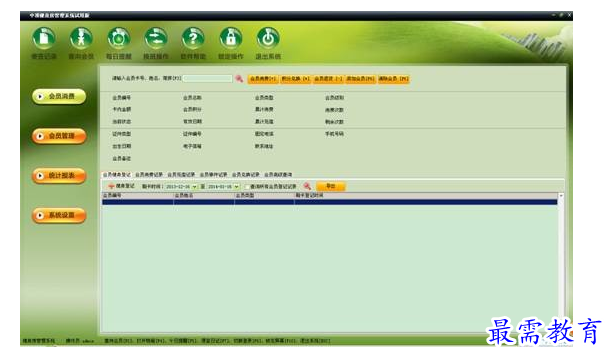This screenshot has height=363, width=610.
Task: Switch to the 会员消费记录 tab
Action: point(149,175)
